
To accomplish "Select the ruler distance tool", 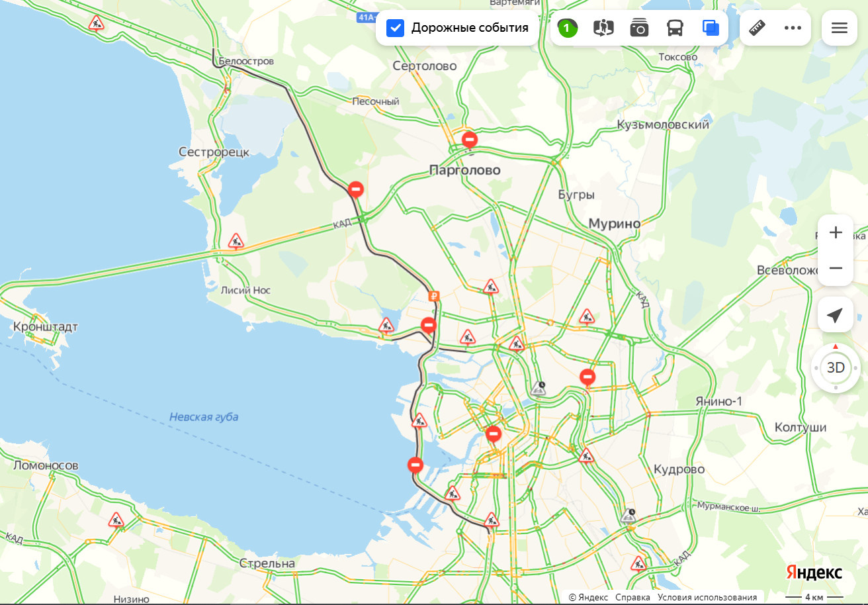I will (x=757, y=28).
